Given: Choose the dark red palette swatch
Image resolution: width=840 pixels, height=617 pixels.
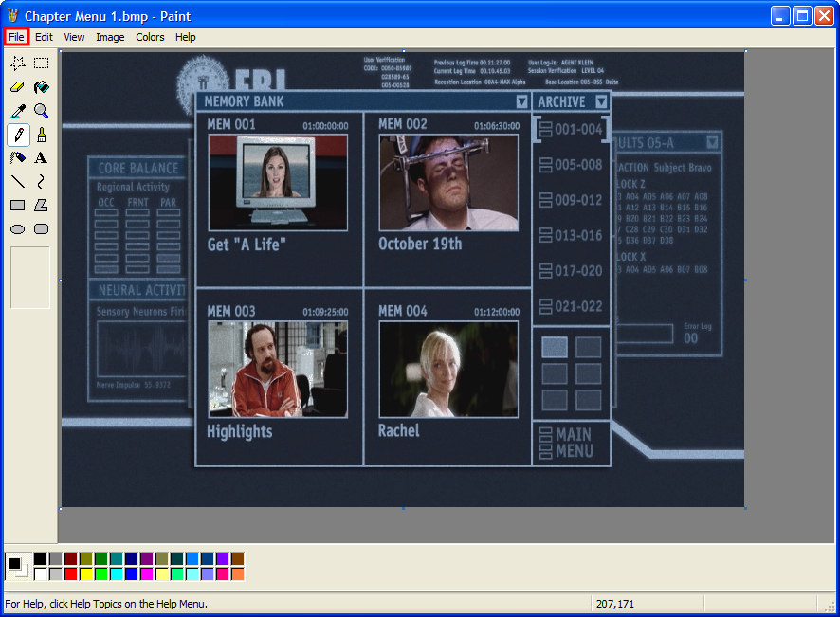Looking at the screenshot, I should [x=71, y=559].
